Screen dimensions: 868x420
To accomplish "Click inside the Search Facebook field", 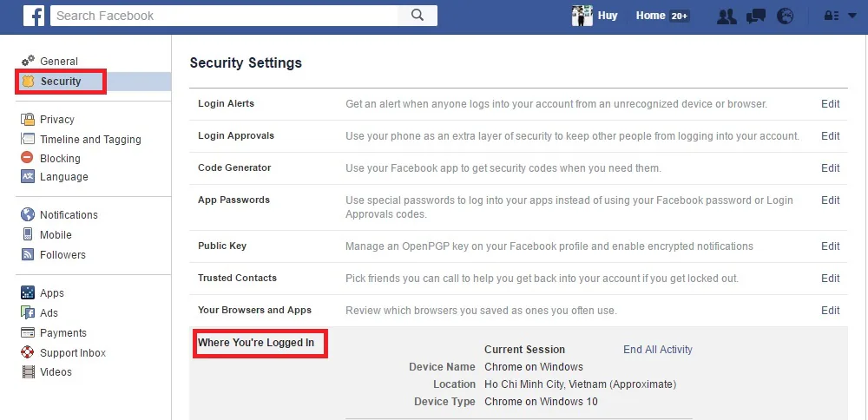I will (x=224, y=16).
